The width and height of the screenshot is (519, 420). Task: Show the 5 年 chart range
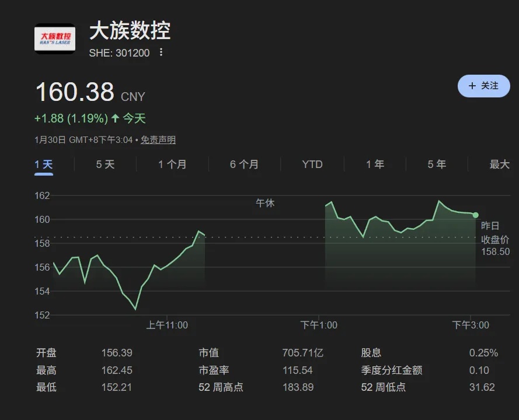pyautogui.click(x=437, y=164)
